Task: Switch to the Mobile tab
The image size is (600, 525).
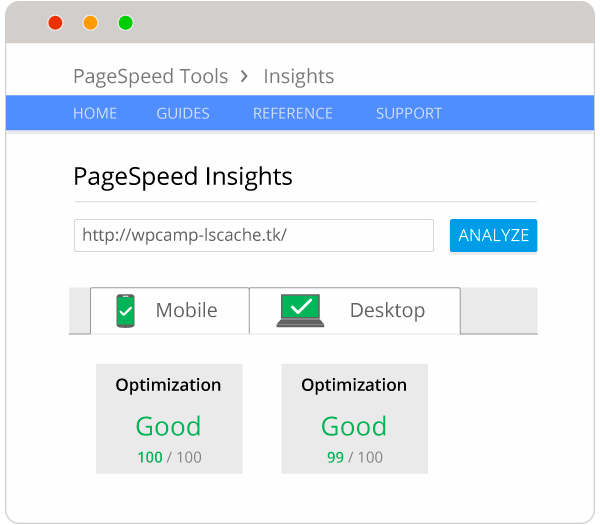Action: click(x=170, y=311)
